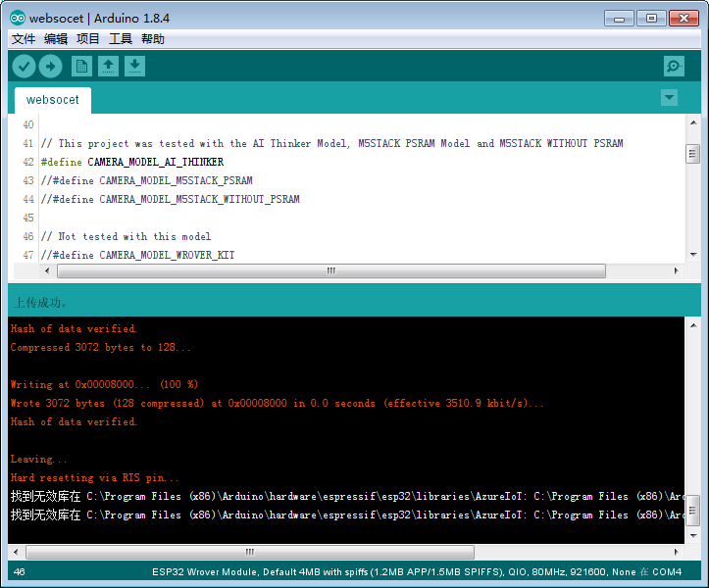
Task: Click editor vertical scrollbar down arrow
Action: (693, 255)
